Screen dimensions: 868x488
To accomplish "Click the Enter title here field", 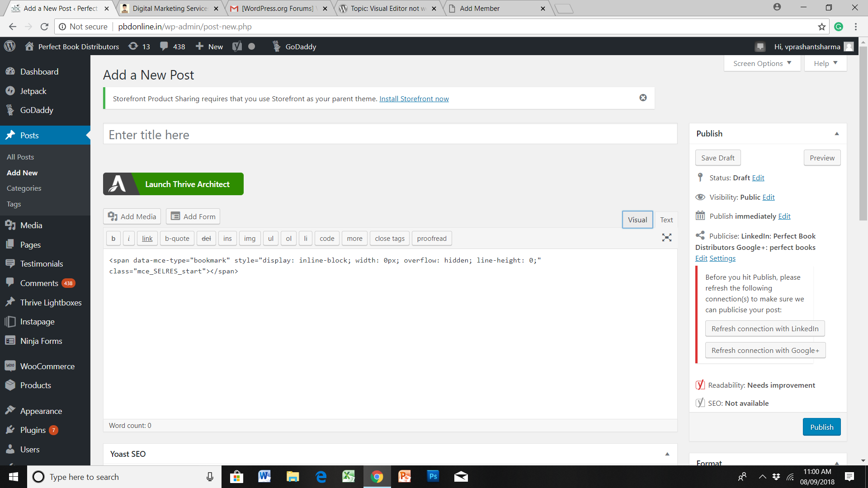I will [x=390, y=134].
